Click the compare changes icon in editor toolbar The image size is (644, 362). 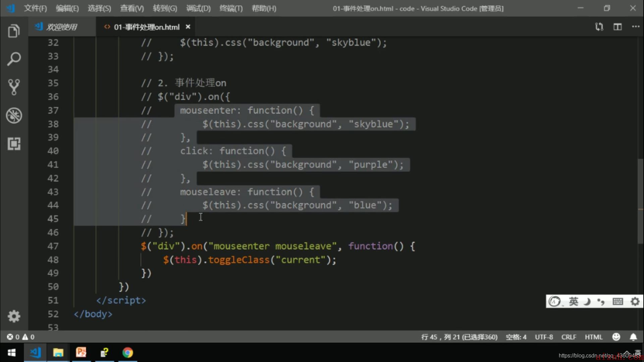599,26
